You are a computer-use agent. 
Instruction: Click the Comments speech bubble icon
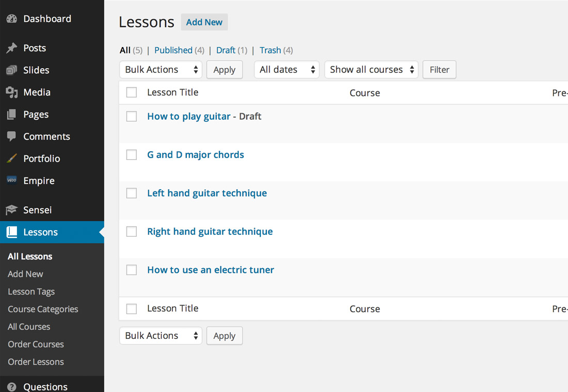click(x=11, y=137)
